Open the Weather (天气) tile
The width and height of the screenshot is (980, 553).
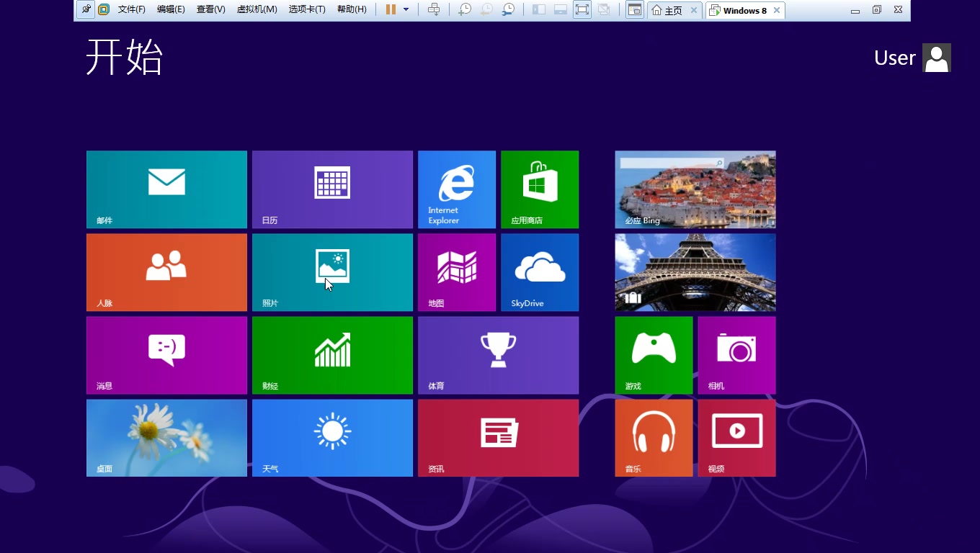pos(332,438)
